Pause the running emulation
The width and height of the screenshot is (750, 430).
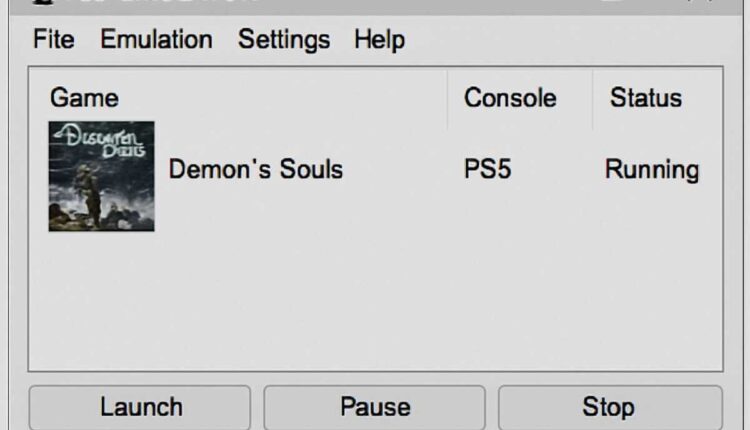click(375, 407)
